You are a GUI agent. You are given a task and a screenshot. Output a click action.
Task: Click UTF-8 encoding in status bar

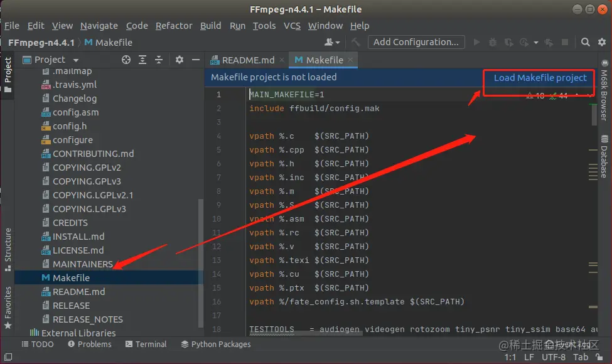554,357
